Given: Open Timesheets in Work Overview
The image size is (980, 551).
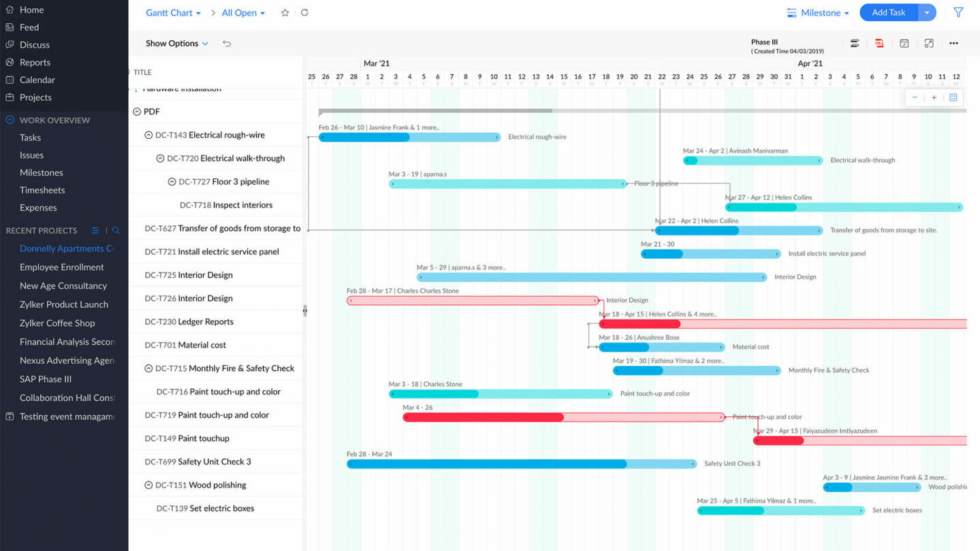Looking at the screenshot, I should (x=42, y=191).
